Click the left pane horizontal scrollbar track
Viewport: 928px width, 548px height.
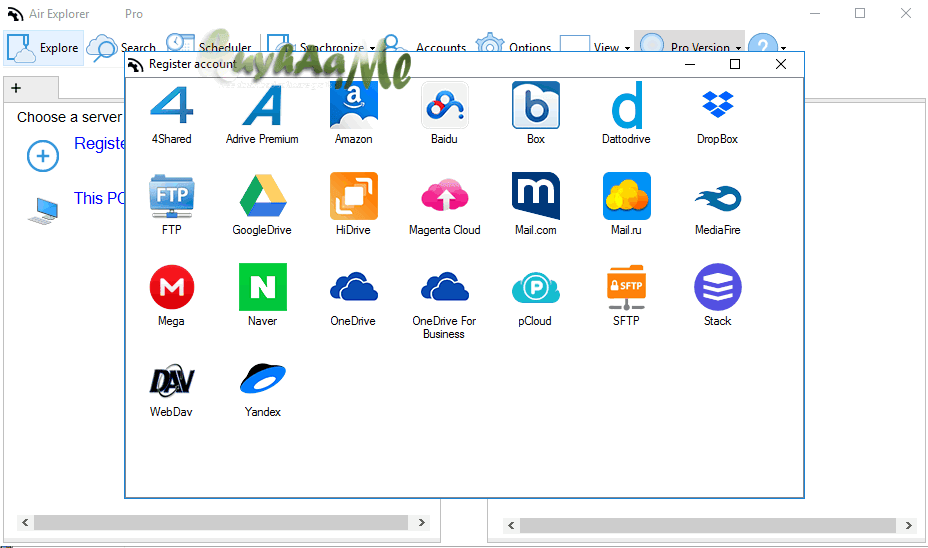click(221, 522)
